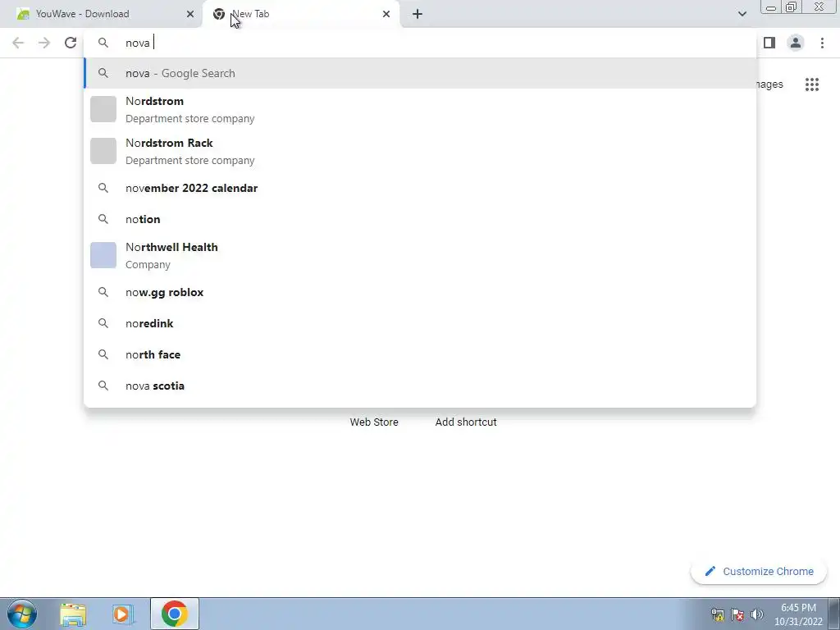840x630 pixels.
Task: Select the Northwell Health suggestion
Action: (421, 256)
